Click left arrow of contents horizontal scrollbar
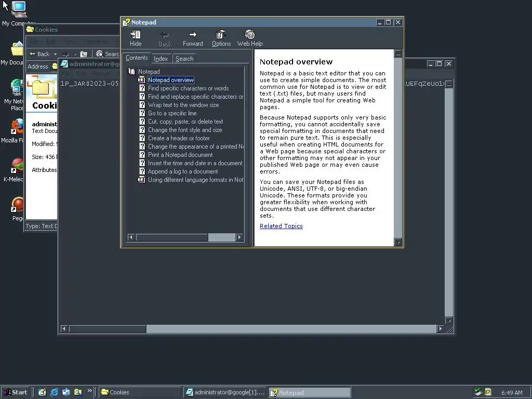 (x=131, y=237)
